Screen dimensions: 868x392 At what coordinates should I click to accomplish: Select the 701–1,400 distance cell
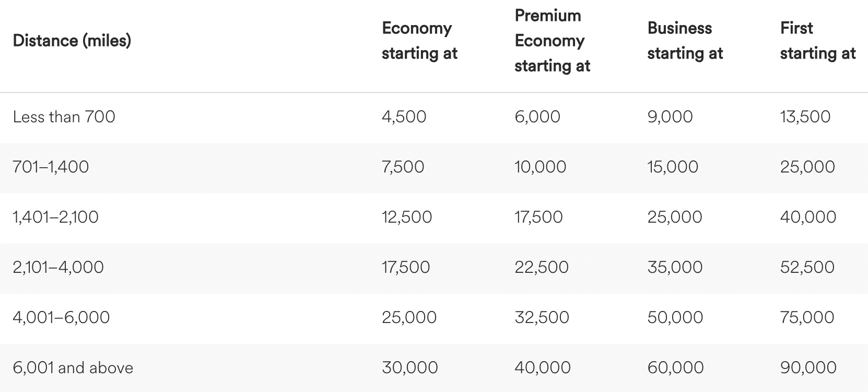[51, 167]
